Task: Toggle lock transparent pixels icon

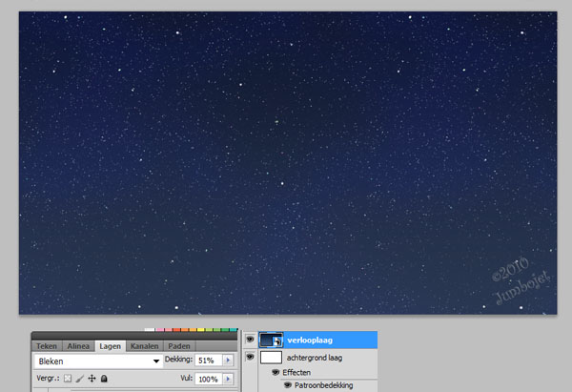Action: click(68, 379)
